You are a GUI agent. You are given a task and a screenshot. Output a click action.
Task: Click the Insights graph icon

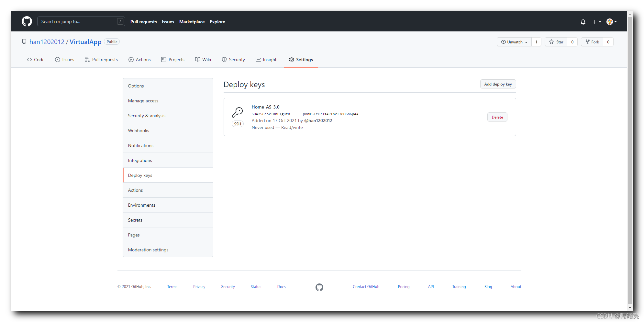[258, 60]
